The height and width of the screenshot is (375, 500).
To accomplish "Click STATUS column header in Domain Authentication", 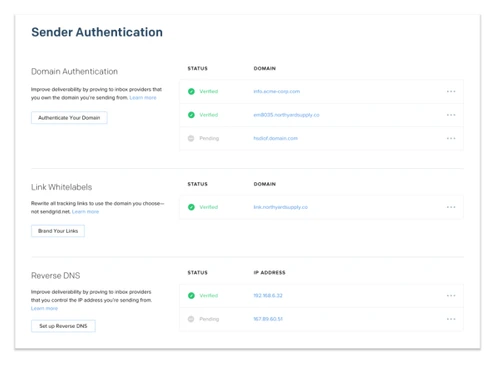I will click(197, 68).
